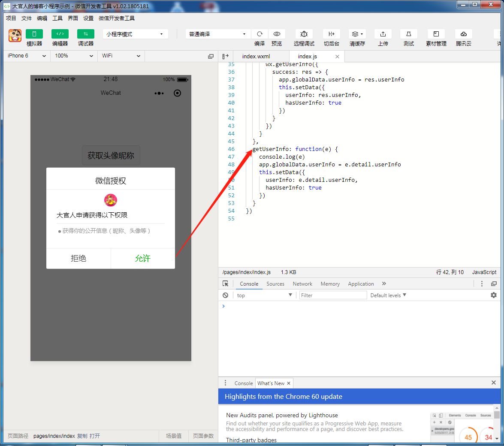Clear the console log
Viewport: 504px width, 446px height.
tap(225, 295)
